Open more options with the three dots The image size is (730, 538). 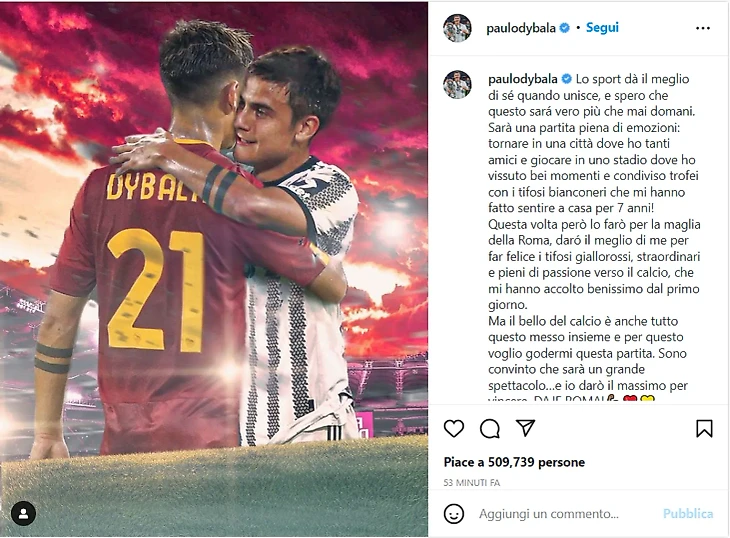(703, 28)
